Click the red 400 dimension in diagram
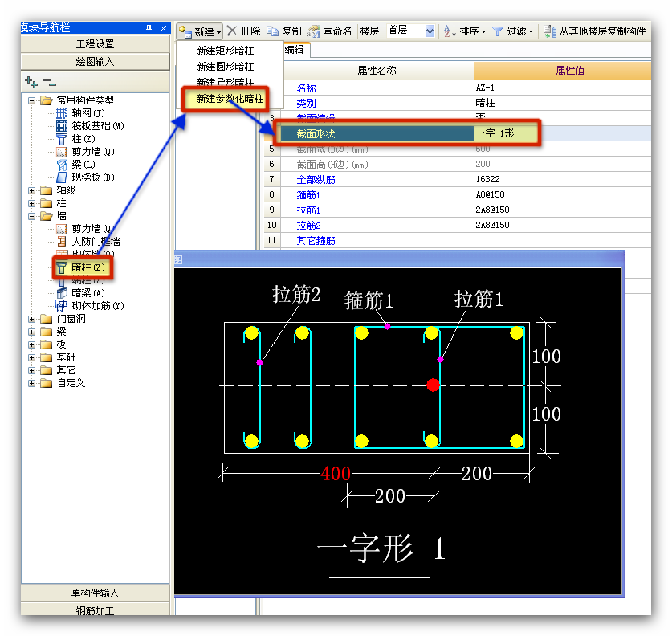The image size is (672, 636). [x=336, y=474]
